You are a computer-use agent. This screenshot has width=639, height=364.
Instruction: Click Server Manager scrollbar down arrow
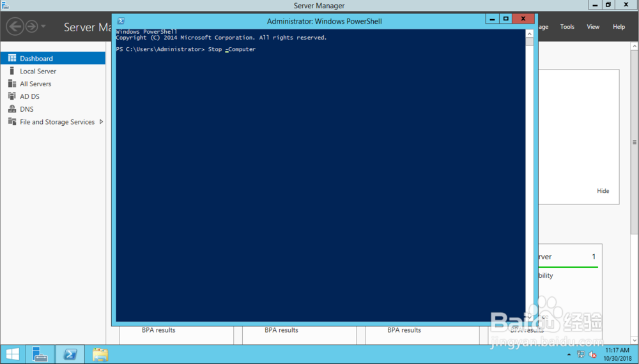tap(634, 340)
